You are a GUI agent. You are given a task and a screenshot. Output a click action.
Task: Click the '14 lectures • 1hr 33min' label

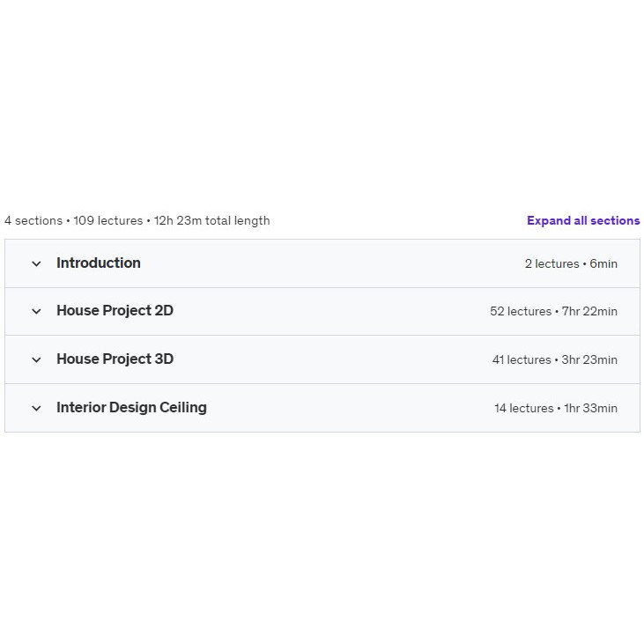tap(555, 409)
